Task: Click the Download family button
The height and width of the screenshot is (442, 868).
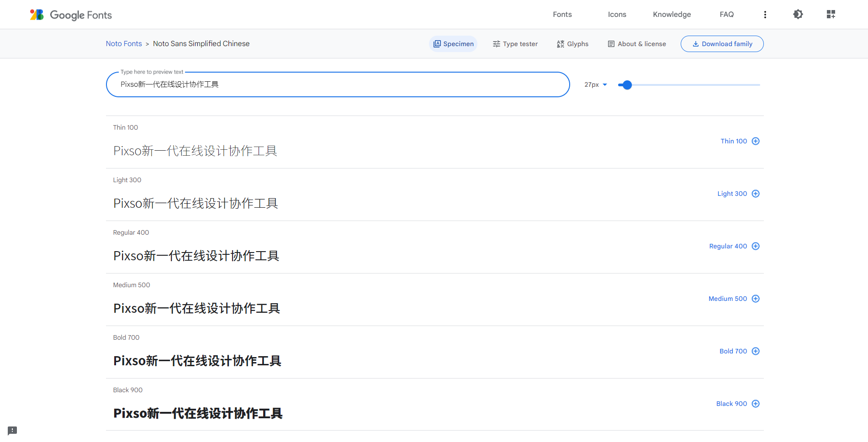Action: tap(722, 44)
